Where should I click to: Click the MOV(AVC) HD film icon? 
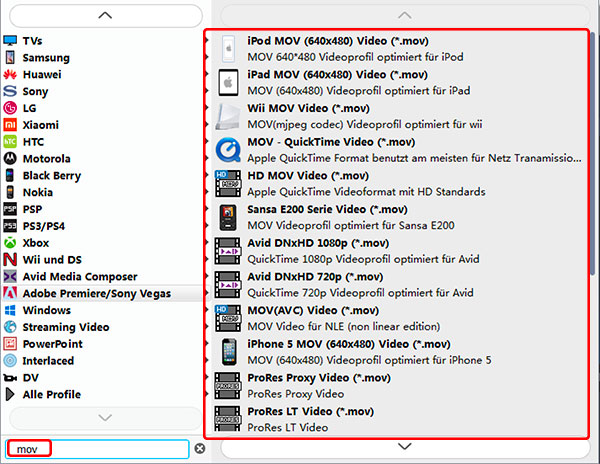click(228, 318)
